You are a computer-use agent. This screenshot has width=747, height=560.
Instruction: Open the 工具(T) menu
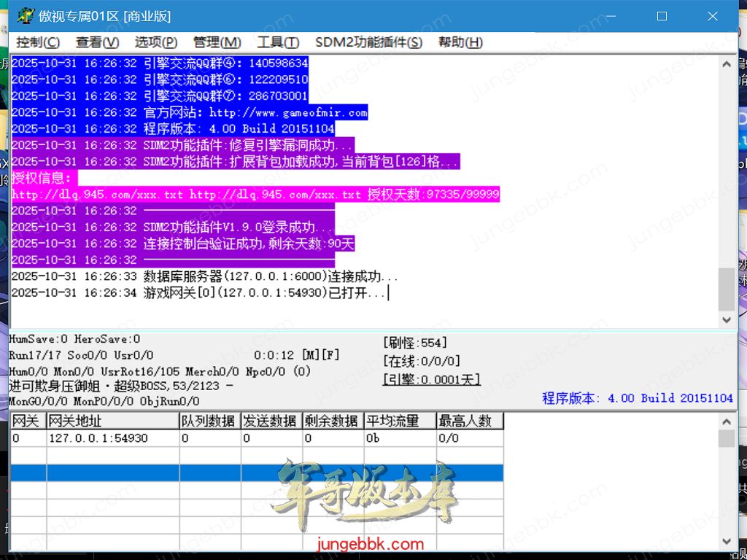[278, 42]
